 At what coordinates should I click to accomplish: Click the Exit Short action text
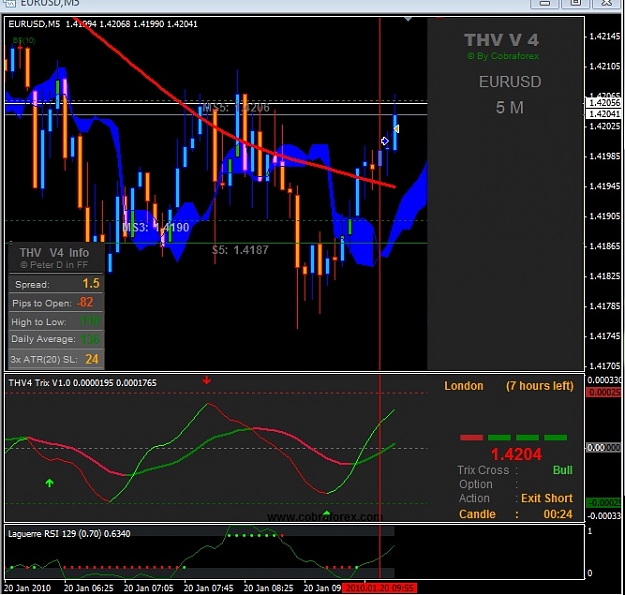point(546,498)
